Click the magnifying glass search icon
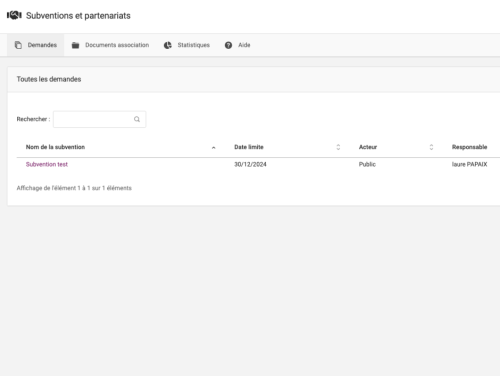The height and width of the screenshot is (376, 500). (x=137, y=119)
